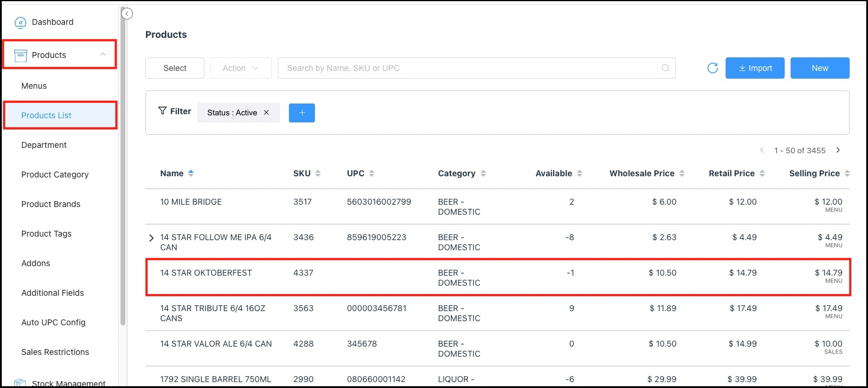Add a new filter with plus button

click(x=301, y=113)
